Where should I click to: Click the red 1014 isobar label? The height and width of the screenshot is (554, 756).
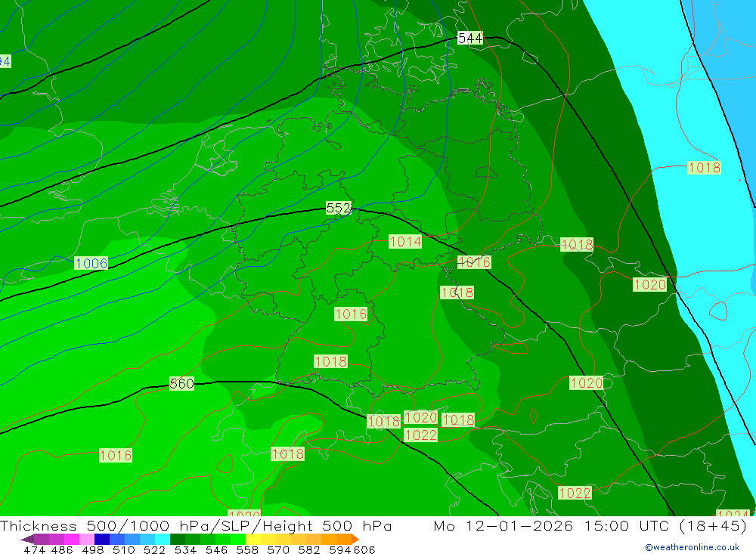[x=405, y=242]
